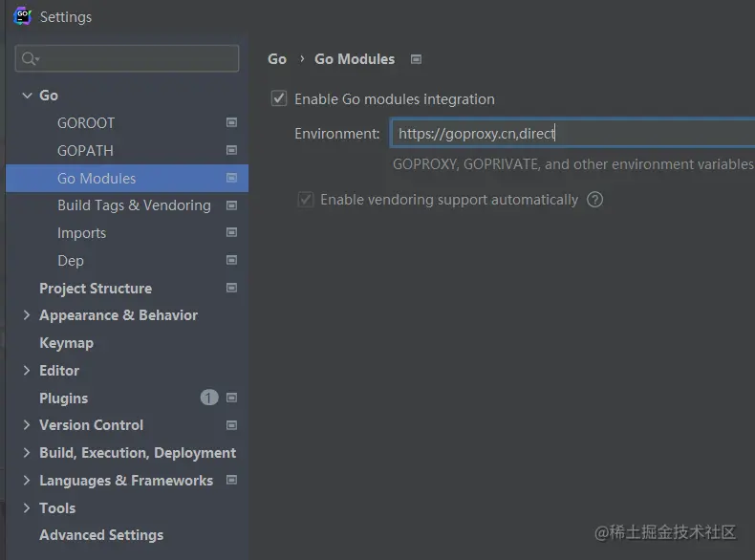
Task: Click project-level icon beside Build Tags & Vendoring
Action: [x=231, y=205]
